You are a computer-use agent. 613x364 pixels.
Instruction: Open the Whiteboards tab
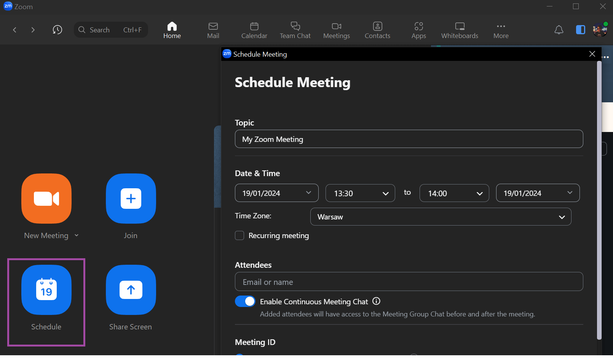460,30
